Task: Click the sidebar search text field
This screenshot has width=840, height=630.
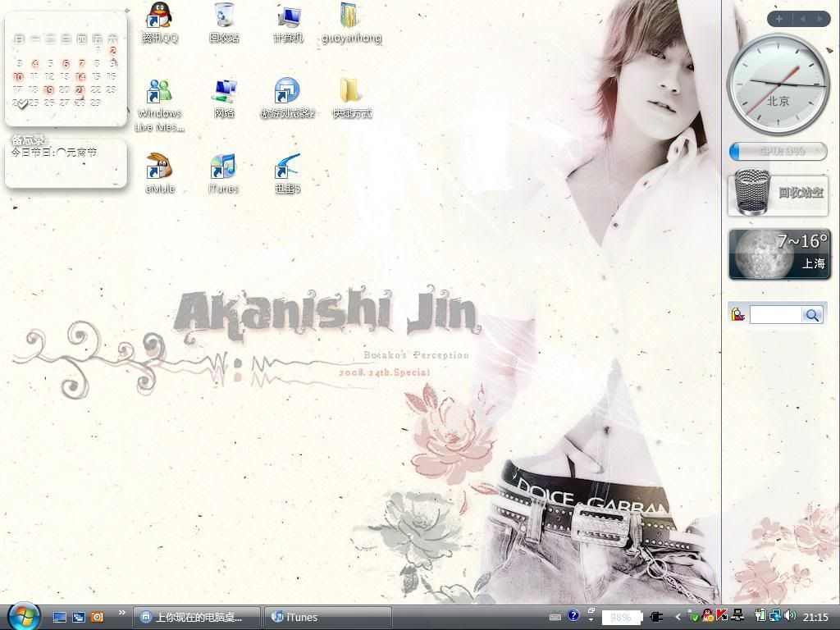Action: (775, 315)
